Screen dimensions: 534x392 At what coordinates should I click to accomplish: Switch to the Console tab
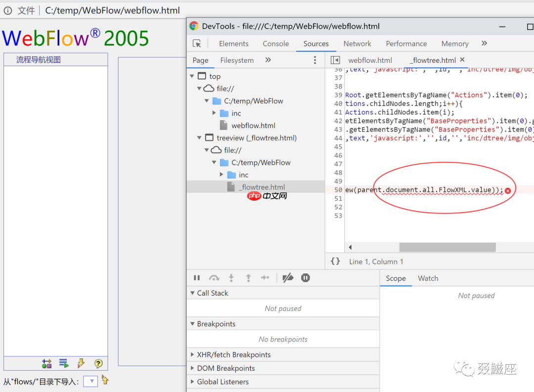[275, 44]
